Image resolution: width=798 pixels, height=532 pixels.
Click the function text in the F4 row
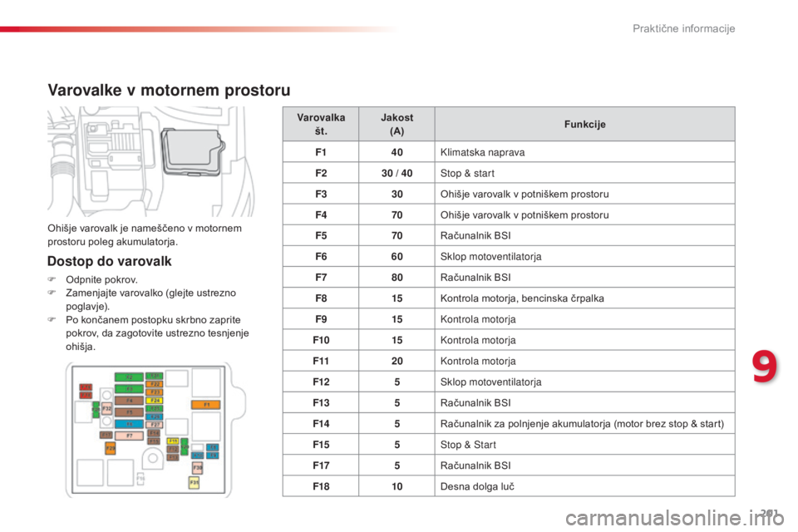525,214
